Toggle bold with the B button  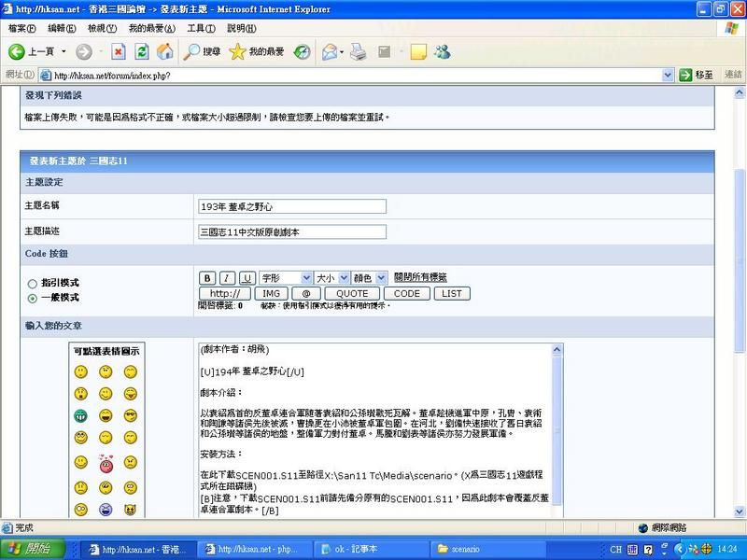pos(207,278)
